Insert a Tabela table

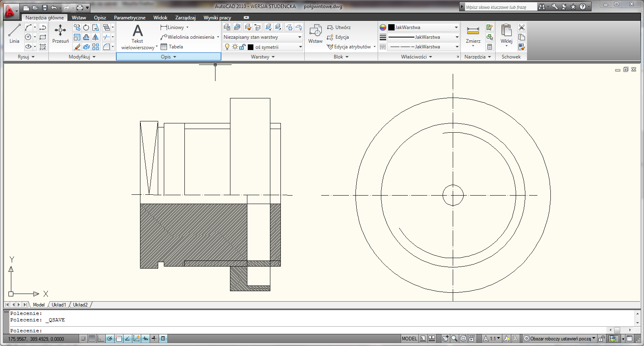(x=172, y=47)
